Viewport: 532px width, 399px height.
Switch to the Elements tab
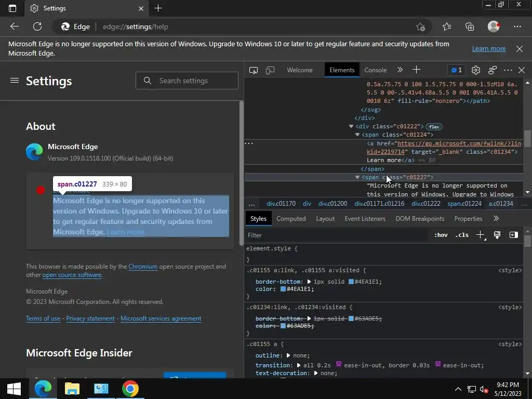click(342, 70)
